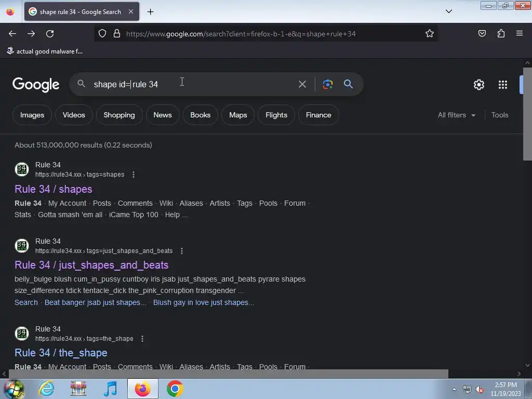Open the 'actual good malware f...' bookmark

coord(45,51)
